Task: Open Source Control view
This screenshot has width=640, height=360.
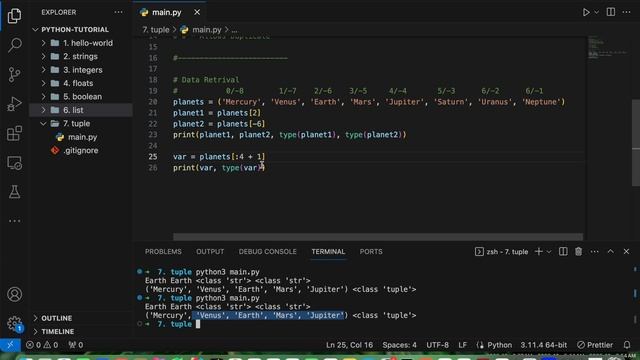Action: tap(15, 75)
